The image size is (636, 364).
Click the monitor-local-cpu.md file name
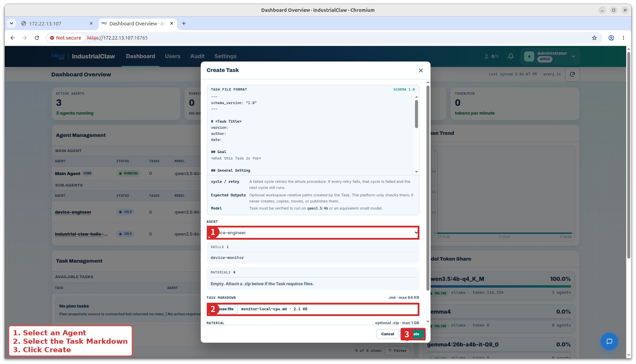tap(264, 309)
